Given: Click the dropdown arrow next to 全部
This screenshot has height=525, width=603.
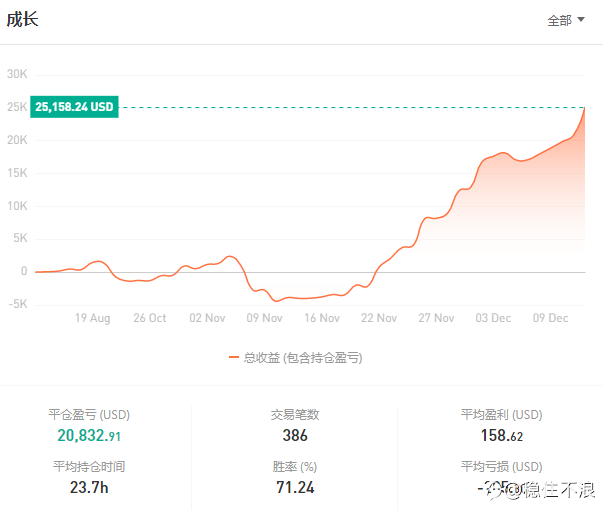Looking at the screenshot, I should pos(581,19).
